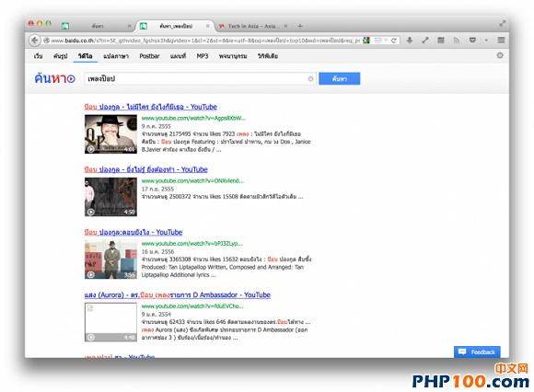Open the browser hamburger menu

click(501, 40)
